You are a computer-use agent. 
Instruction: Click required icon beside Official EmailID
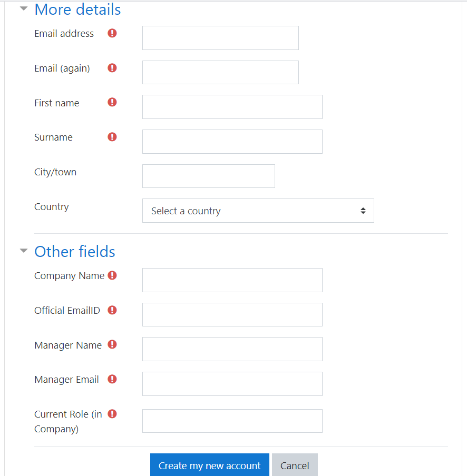[112, 310]
